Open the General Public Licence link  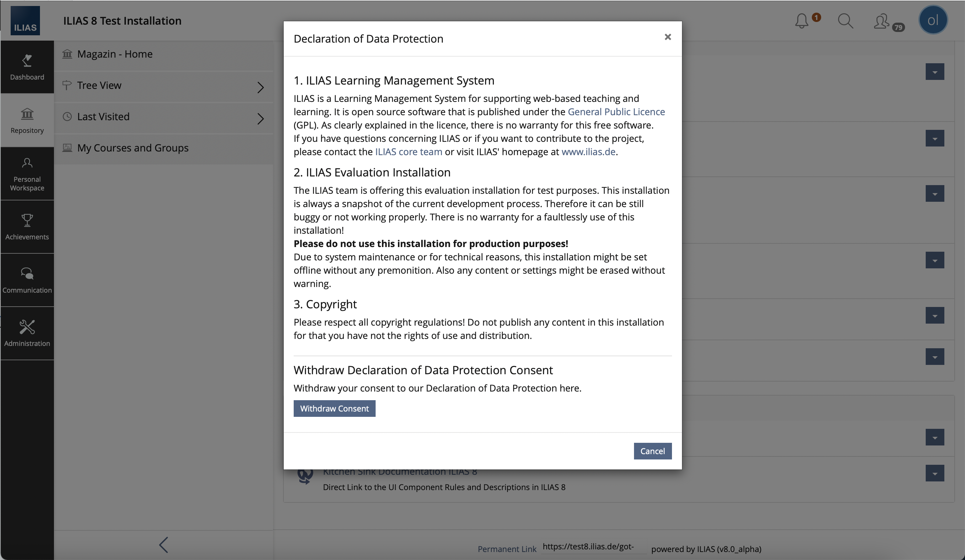[616, 112]
